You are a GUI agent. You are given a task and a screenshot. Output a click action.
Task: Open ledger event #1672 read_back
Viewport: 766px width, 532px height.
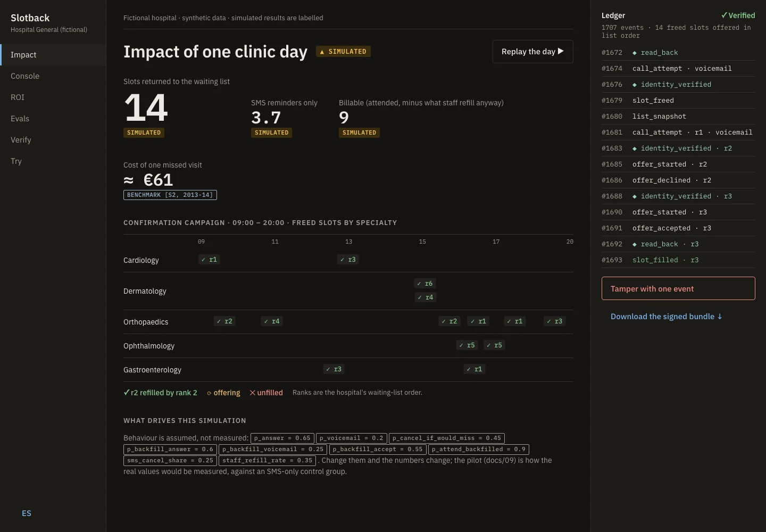[x=678, y=53]
